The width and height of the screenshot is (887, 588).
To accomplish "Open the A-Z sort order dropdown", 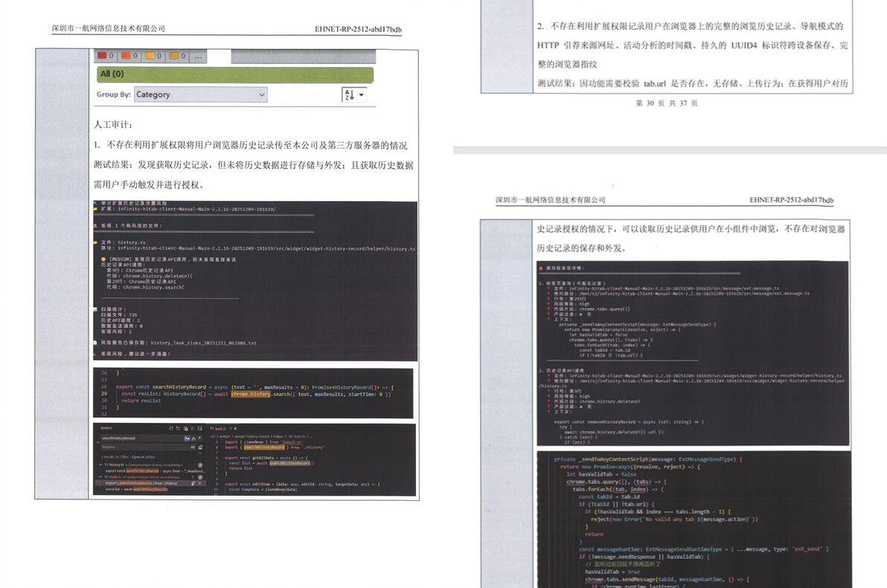I will point(354,95).
